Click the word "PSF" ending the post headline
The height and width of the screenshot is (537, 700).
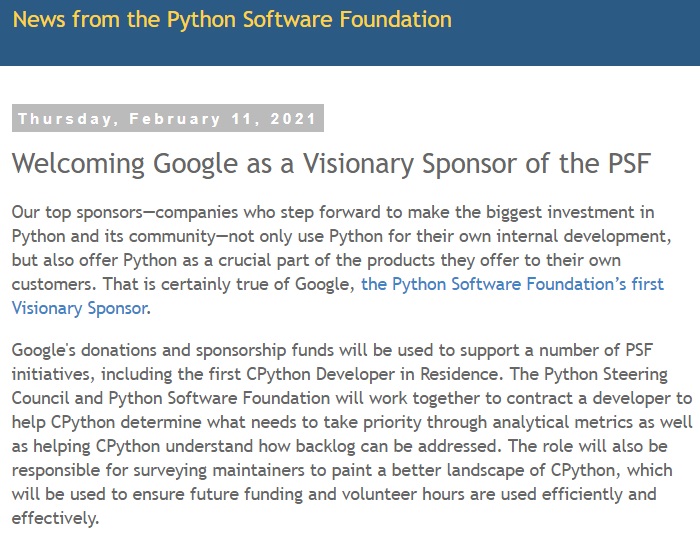[x=625, y=163]
